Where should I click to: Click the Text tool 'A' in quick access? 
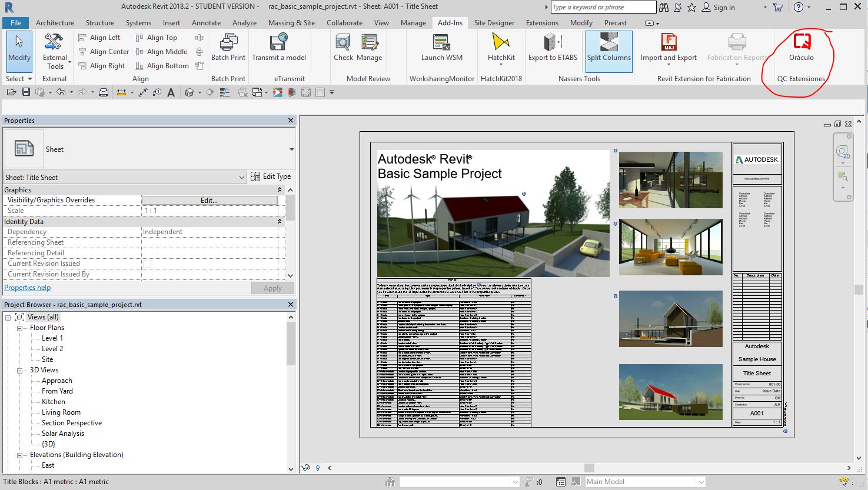[171, 92]
